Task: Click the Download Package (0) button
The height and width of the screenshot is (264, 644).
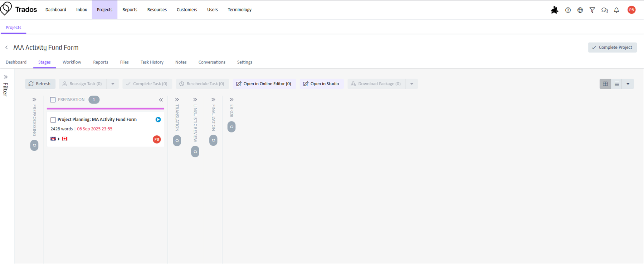Action: click(x=376, y=84)
